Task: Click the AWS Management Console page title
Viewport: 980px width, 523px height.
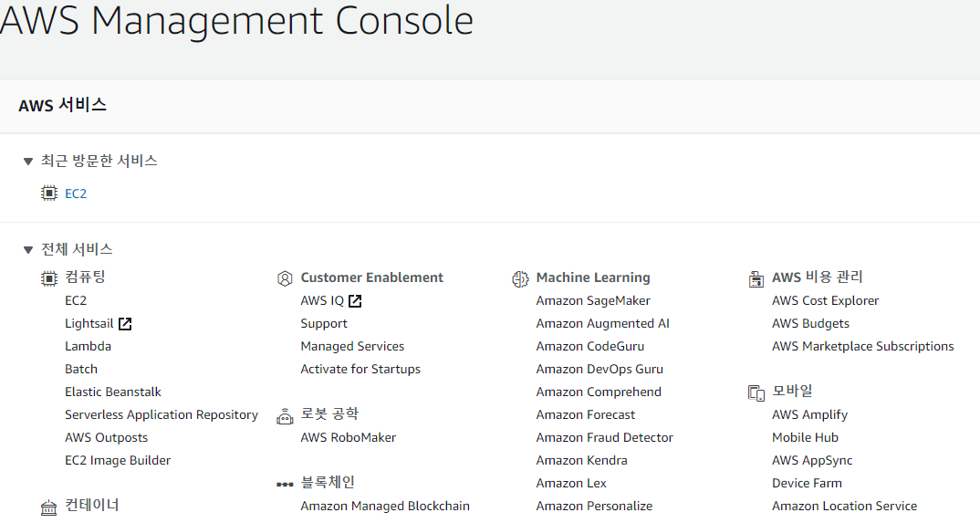Action: point(236,20)
